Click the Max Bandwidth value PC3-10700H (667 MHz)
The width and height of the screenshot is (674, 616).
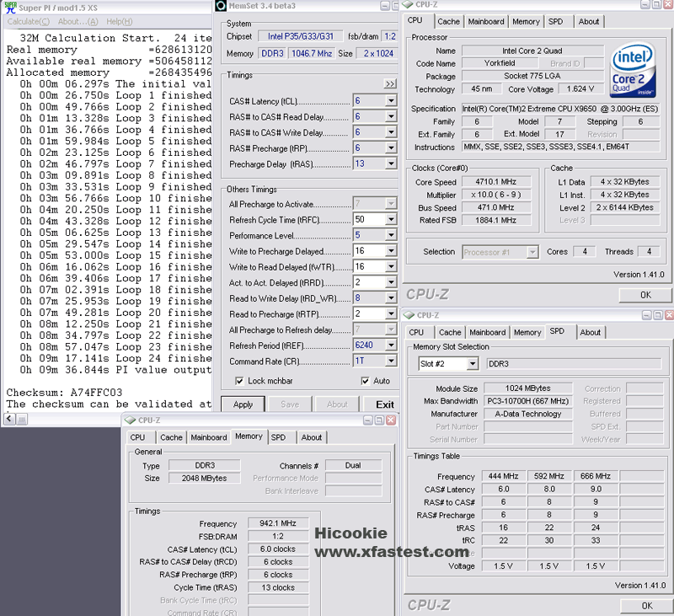point(528,401)
